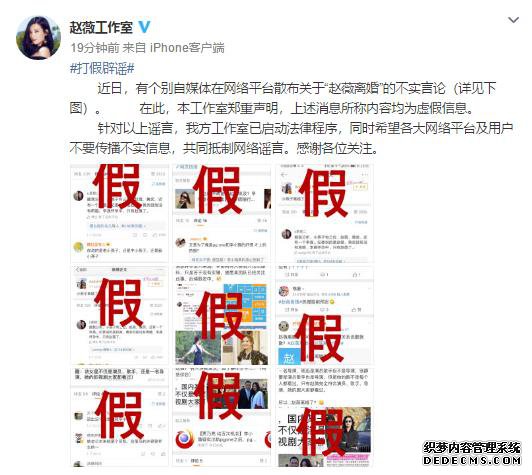Open the #打假辟谣# hashtag topic

tap(102, 69)
